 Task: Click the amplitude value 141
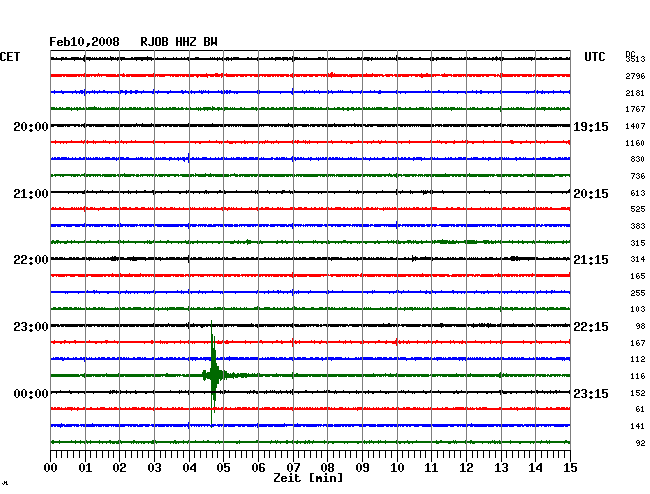coord(638,426)
